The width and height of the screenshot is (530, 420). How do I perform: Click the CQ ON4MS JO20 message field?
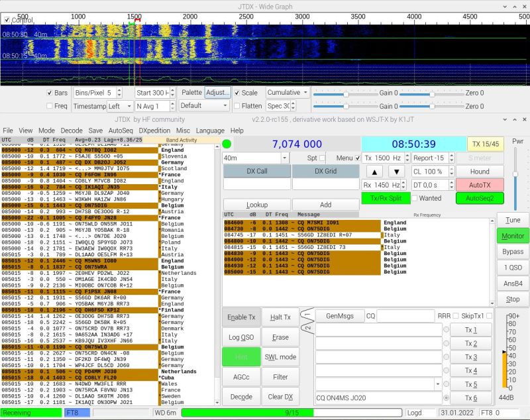(378, 398)
